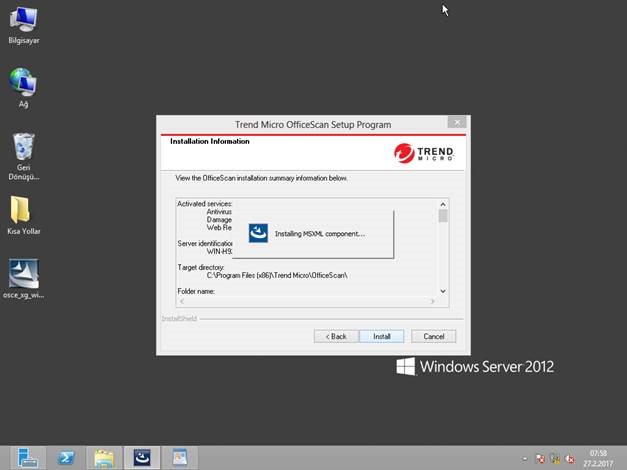This screenshot has height=470, width=627.
Task: Click the 'Activated services:' line
Action: click(204, 204)
